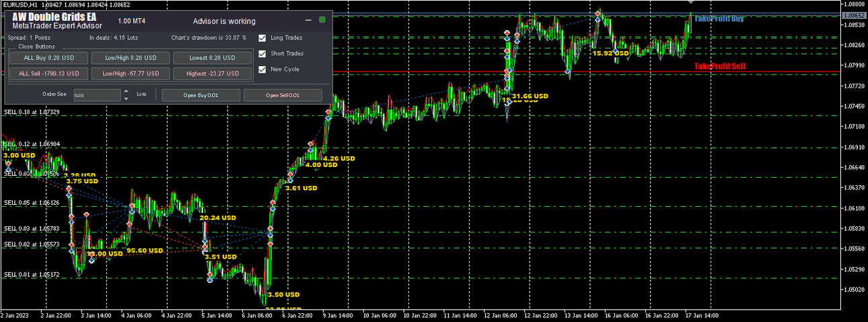The height and width of the screenshot is (322, 868).
Task: Click the green advisor status indicator
Action: [x=322, y=20]
